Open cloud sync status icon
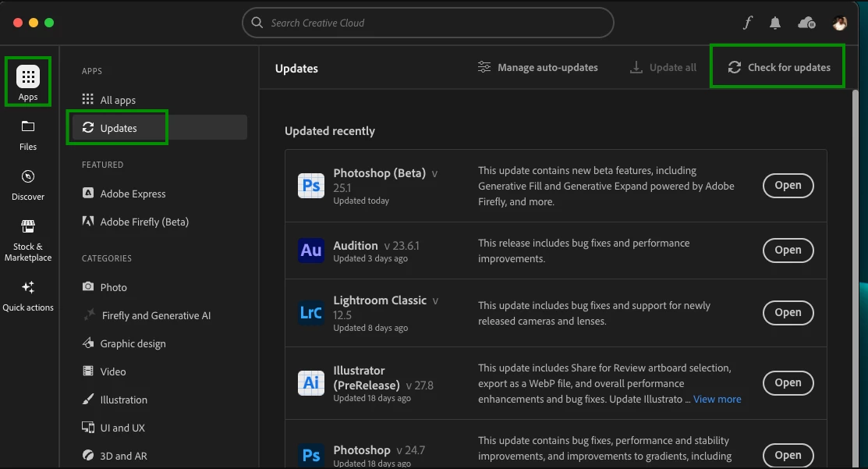The image size is (868, 469). tap(806, 23)
